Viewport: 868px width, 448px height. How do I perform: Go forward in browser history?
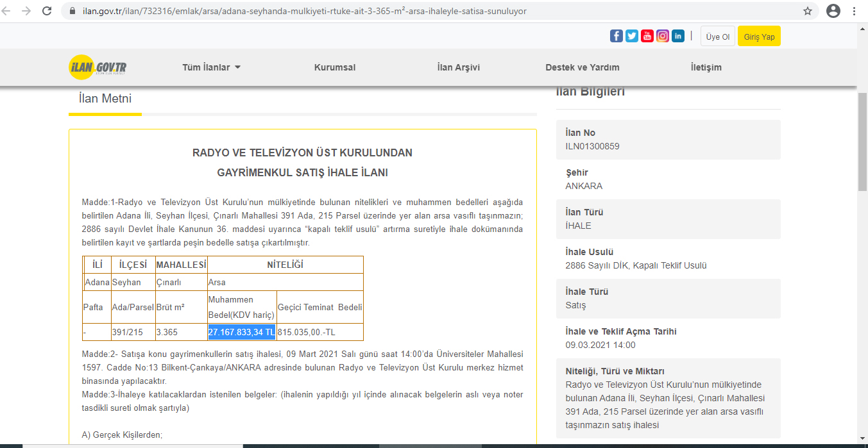(x=26, y=11)
